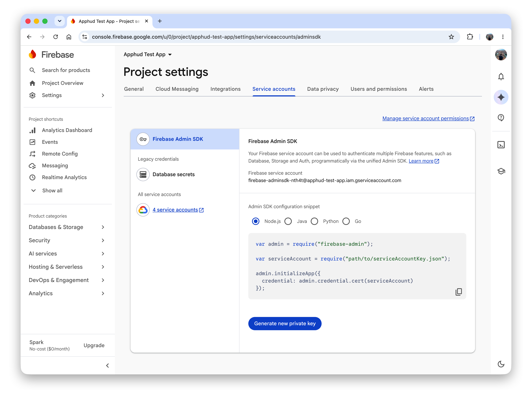Open Users and permissions tab
Viewport: 532px width, 402px height.
tap(378, 89)
